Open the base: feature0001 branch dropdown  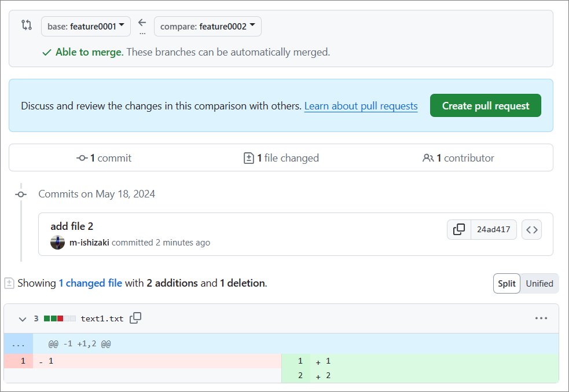pyautogui.click(x=86, y=25)
